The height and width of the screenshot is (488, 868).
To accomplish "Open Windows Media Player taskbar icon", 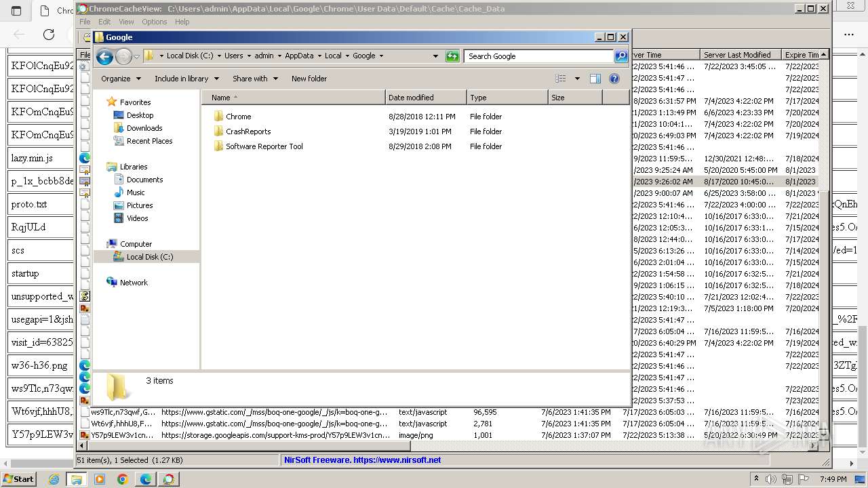I will pyautogui.click(x=100, y=479).
